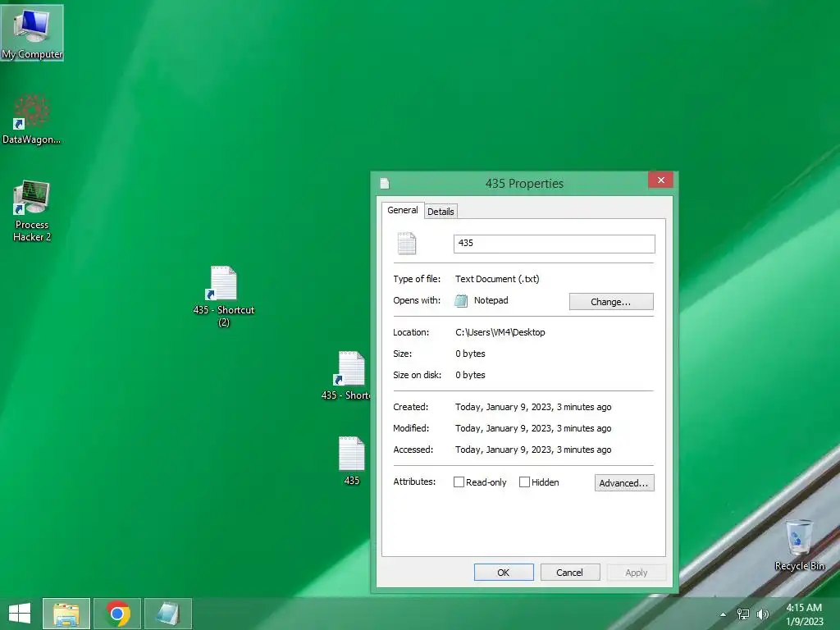The image size is (840, 630).
Task: Click the volume speaker tray icon
Action: click(762, 614)
